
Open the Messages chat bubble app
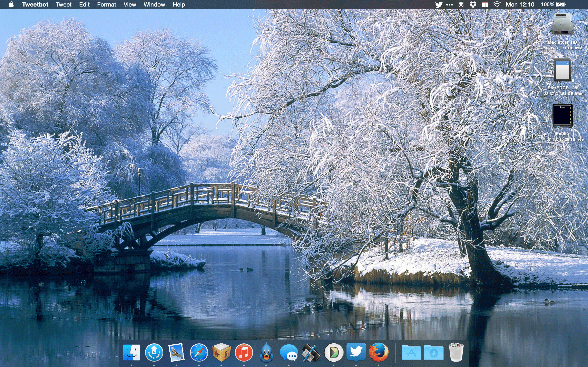tap(289, 353)
